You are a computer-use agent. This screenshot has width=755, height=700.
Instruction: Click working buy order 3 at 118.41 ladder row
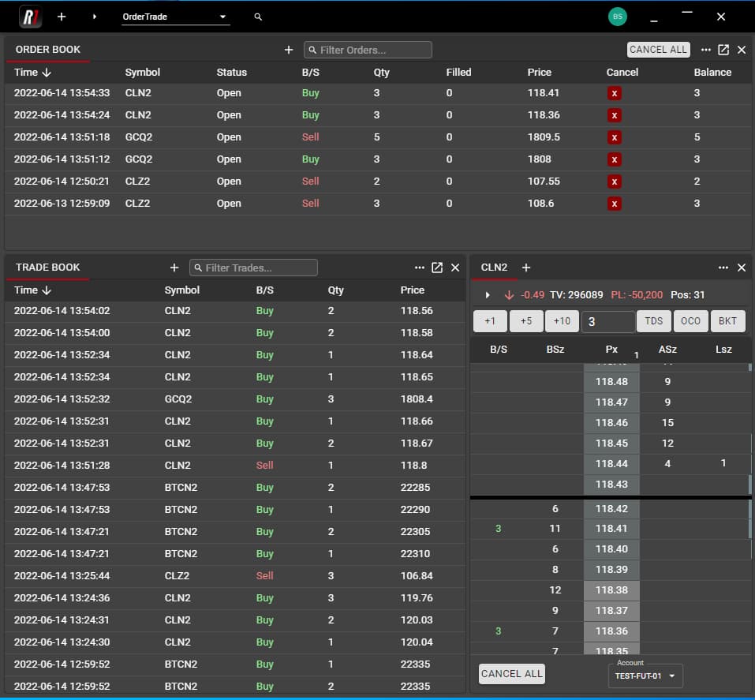coord(499,529)
